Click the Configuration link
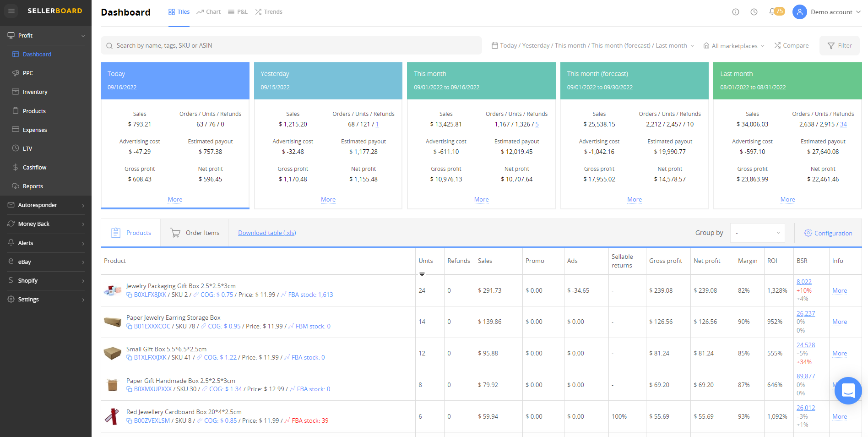The width and height of the screenshot is (868, 437). [x=833, y=233]
